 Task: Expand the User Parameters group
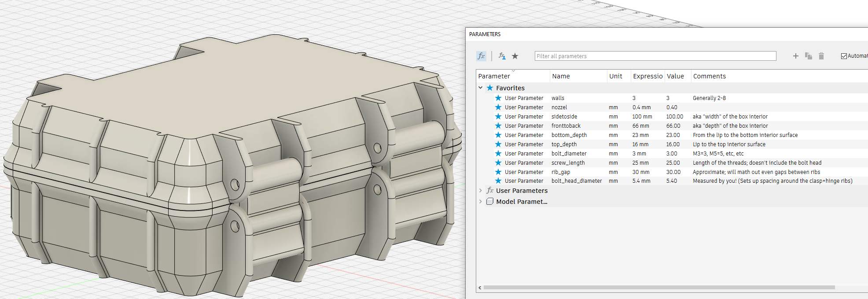pos(481,191)
